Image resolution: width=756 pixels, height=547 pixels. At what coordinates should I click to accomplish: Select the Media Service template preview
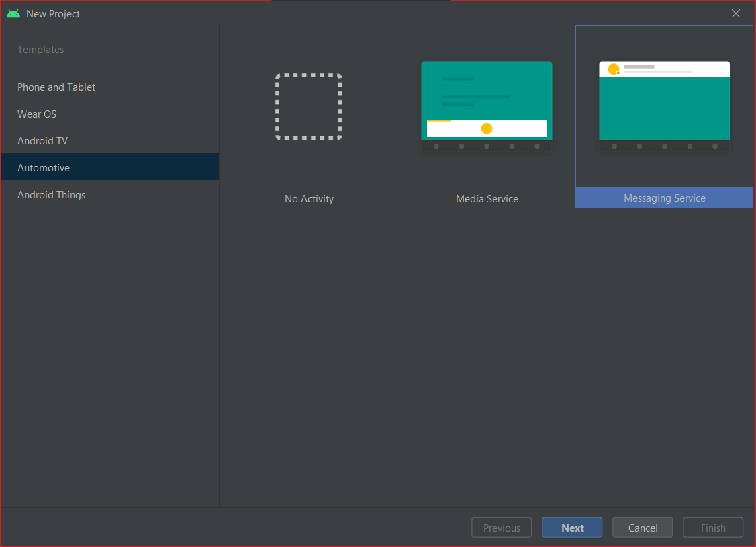click(x=487, y=107)
